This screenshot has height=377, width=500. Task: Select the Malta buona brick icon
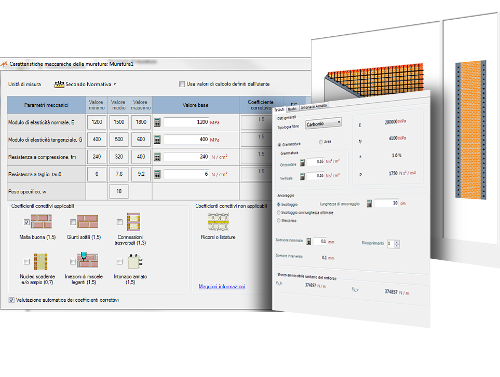tap(41, 221)
